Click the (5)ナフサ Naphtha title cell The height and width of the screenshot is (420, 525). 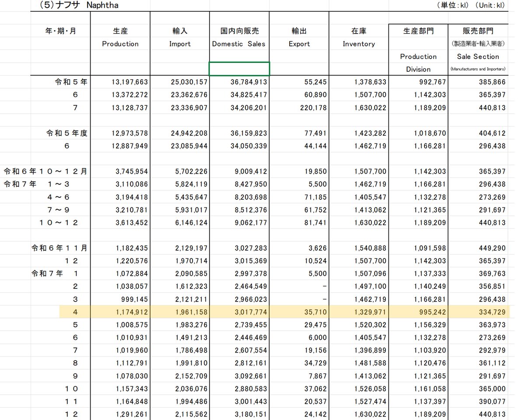click(x=79, y=6)
